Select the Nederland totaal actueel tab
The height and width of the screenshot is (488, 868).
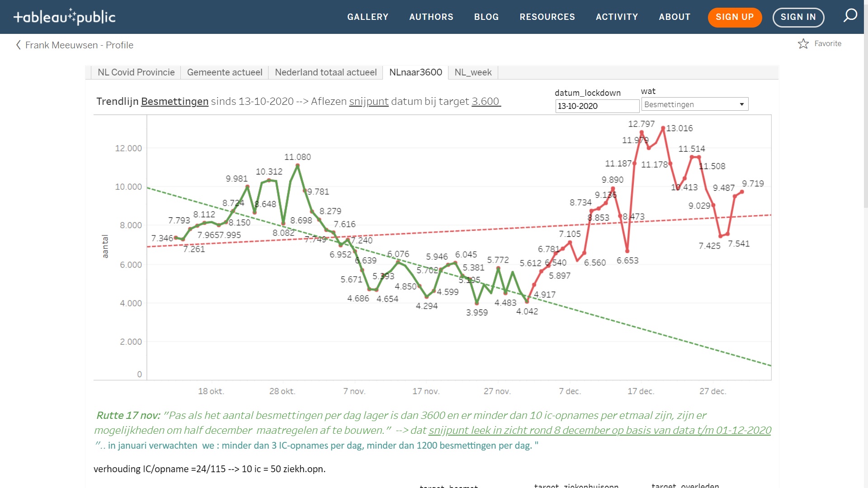click(x=325, y=72)
